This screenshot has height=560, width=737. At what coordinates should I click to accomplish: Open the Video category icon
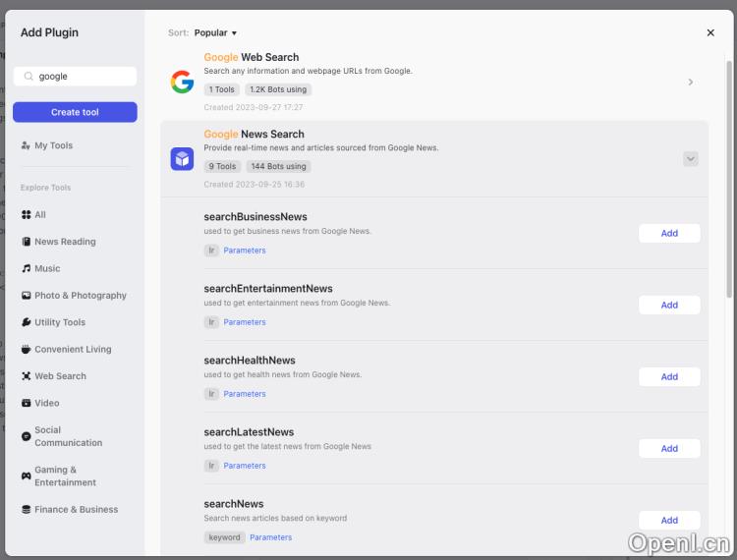pos(27,403)
